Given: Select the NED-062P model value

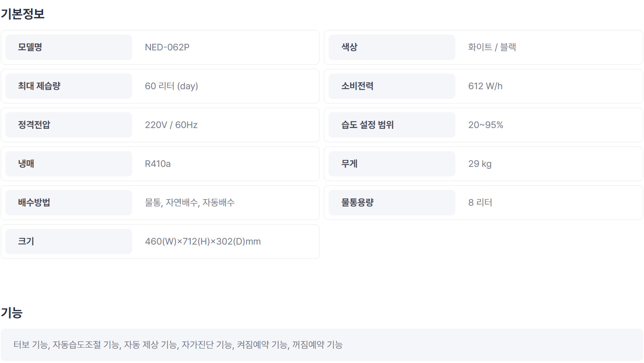Looking at the screenshot, I should pos(167,47).
